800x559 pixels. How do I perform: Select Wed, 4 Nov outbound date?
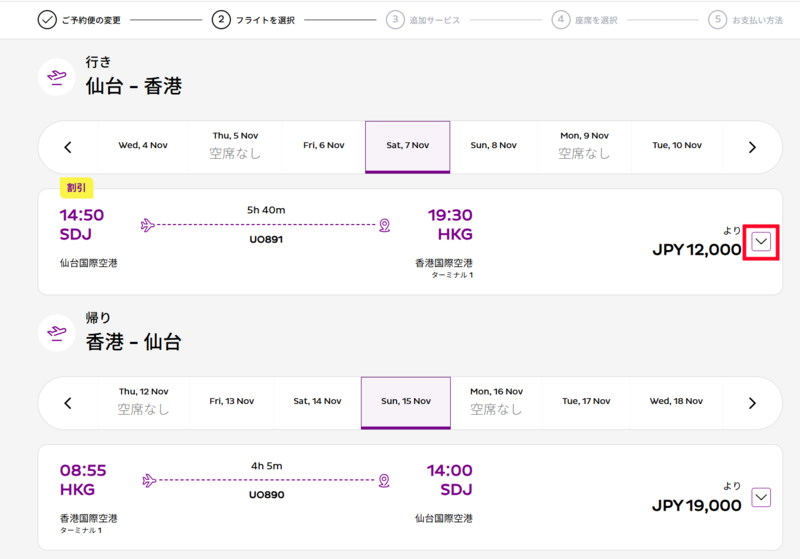tap(143, 145)
